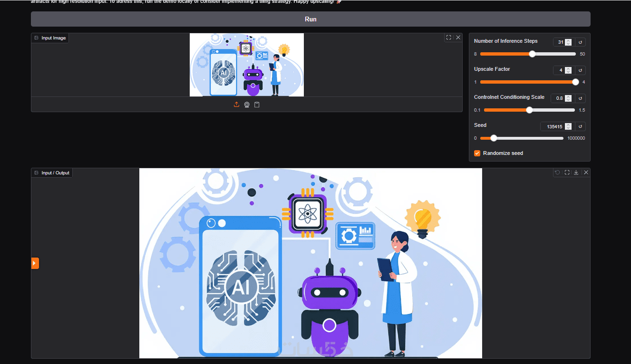Click the upscaled output image
This screenshot has height=364, width=631.
[x=311, y=263]
